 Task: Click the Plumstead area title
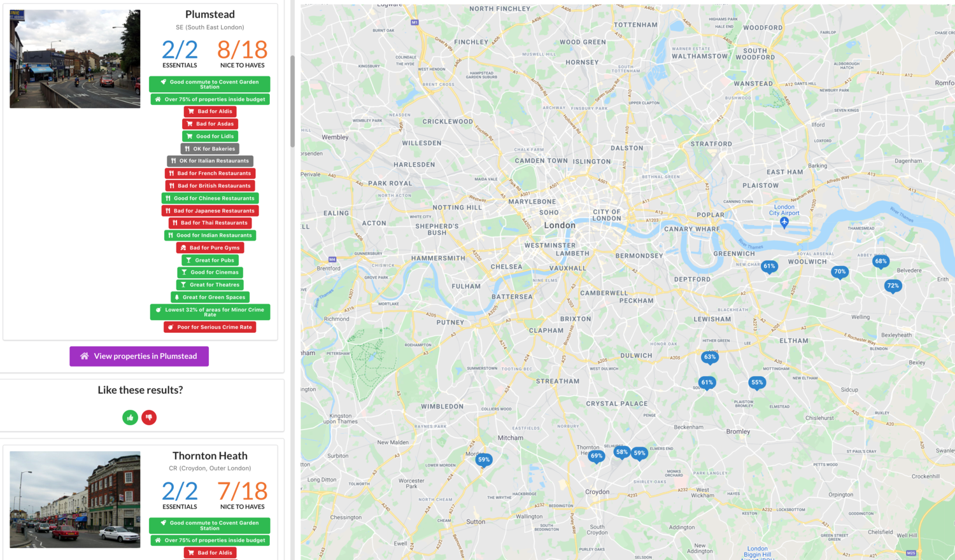(x=210, y=14)
